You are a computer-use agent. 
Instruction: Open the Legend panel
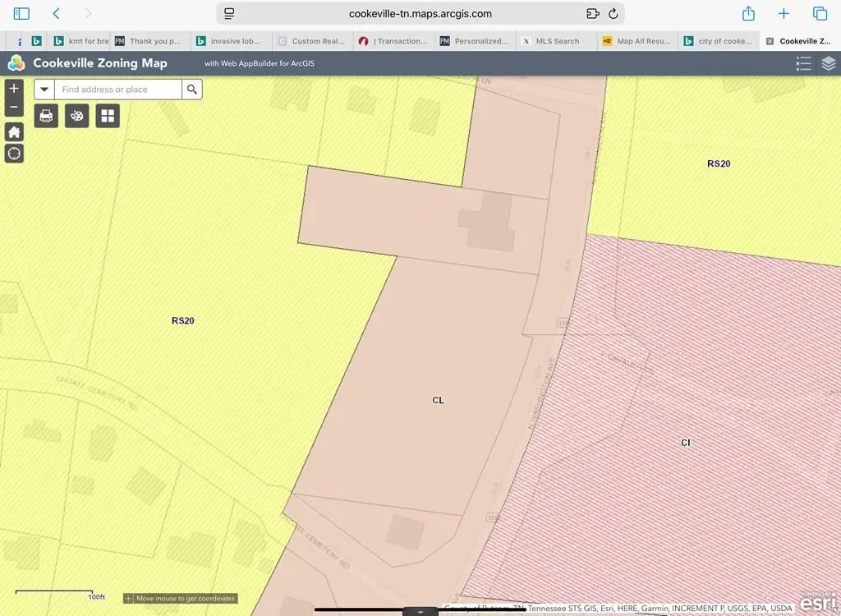pyautogui.click(x=803, y=63)
